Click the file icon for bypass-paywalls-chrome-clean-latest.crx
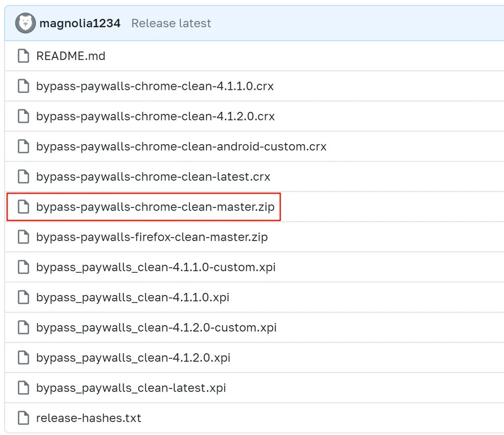504x435 pixels. click(23, 177)
